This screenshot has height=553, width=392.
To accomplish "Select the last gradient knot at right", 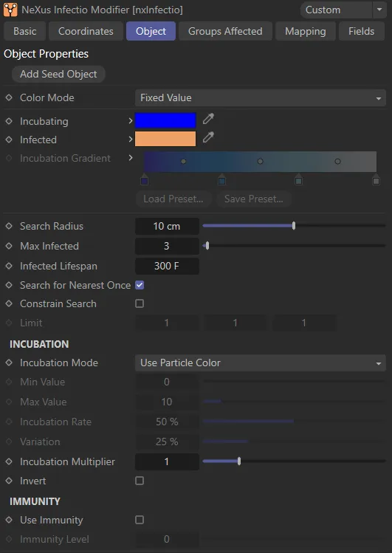I will point(376,180).
